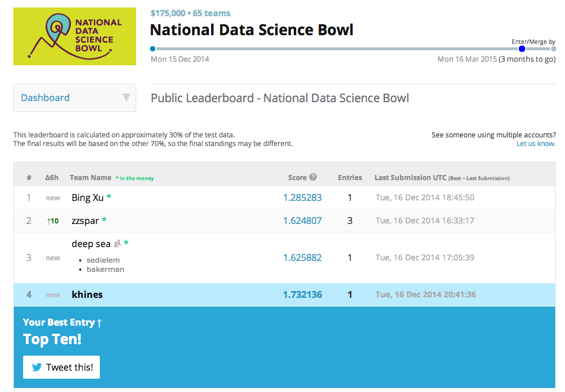This screenshot has height=392, width=565.
Task: Click the Twitter bird icon
Action: point(37,367)
